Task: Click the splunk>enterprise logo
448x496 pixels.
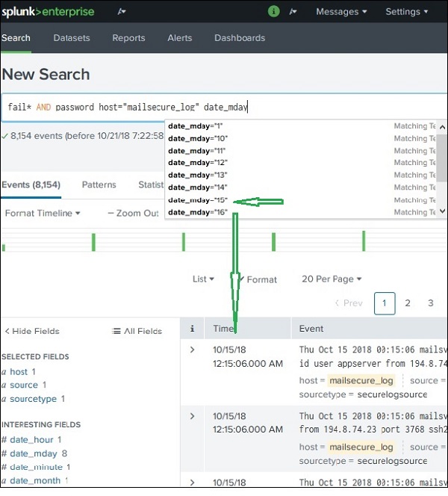Action: click(x=46, y=12)
